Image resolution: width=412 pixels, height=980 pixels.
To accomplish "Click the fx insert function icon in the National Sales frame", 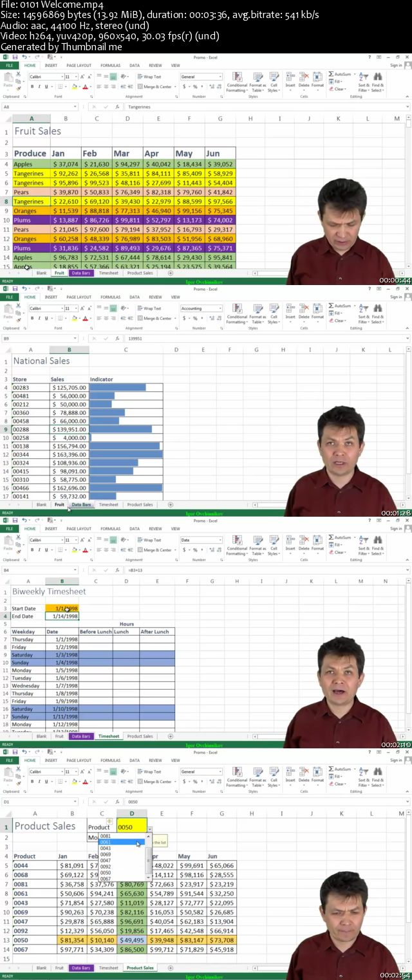I will pos(117,338).
